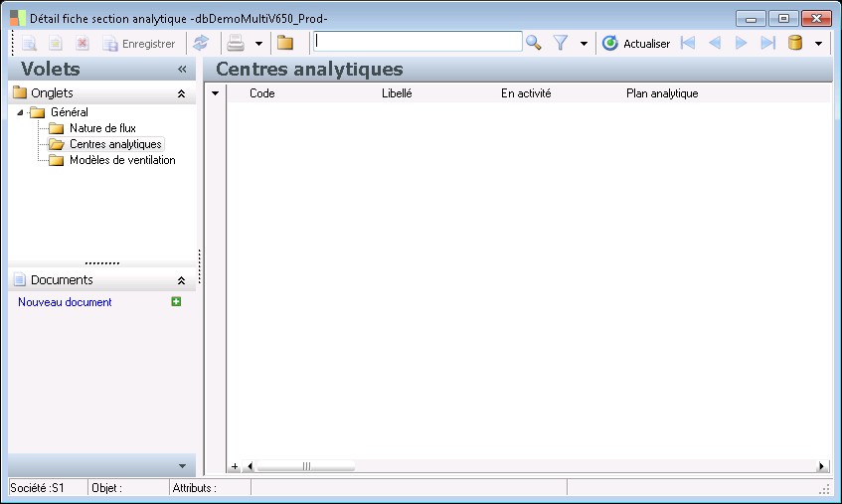Viewport: 842px width, 504px height.
Task: Sort by the Code column header
Action: pos(262,93)
